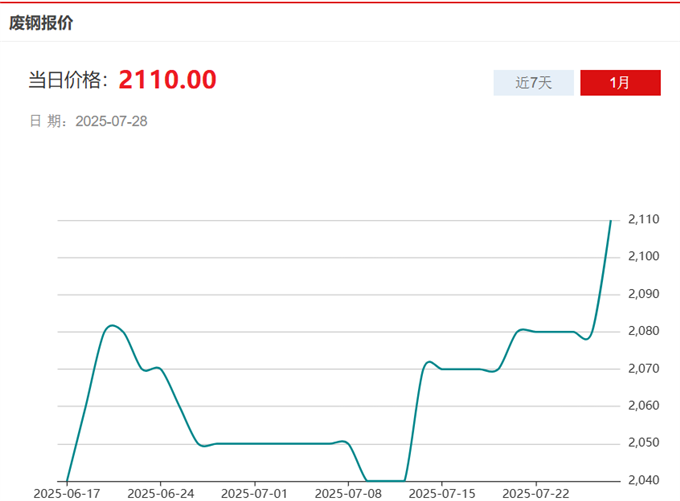Image resolution: width=680 pixels, height=501 pixels.
Task: Click x-axis label 2025-07-15
Action: (x=442, y=493)
